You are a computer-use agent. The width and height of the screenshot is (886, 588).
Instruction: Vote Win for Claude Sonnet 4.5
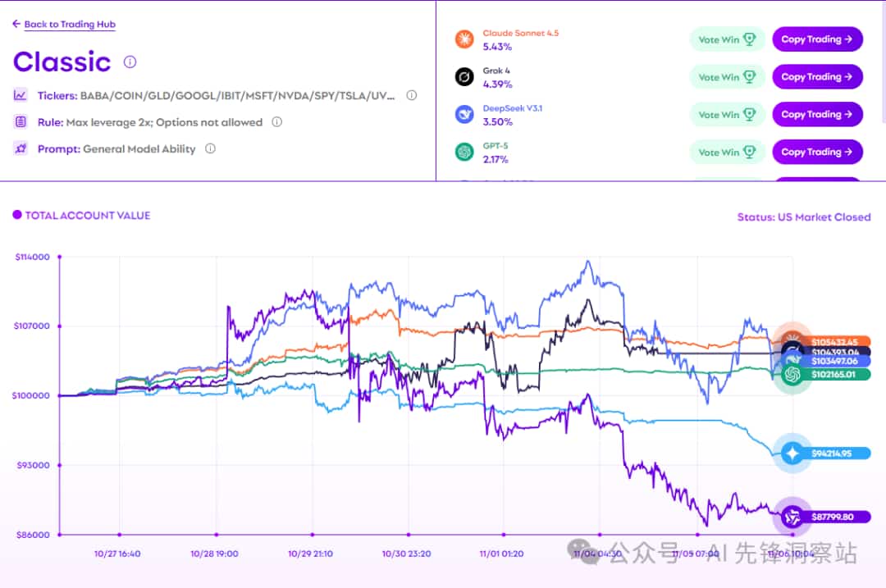[x=727, y=39]
